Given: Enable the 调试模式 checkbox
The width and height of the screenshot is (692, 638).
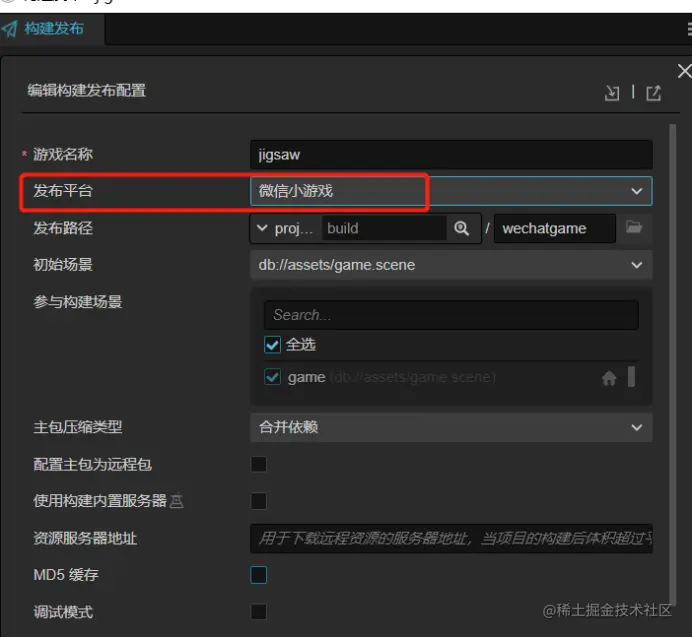Looking at the screenshot, I should (259, 612).
